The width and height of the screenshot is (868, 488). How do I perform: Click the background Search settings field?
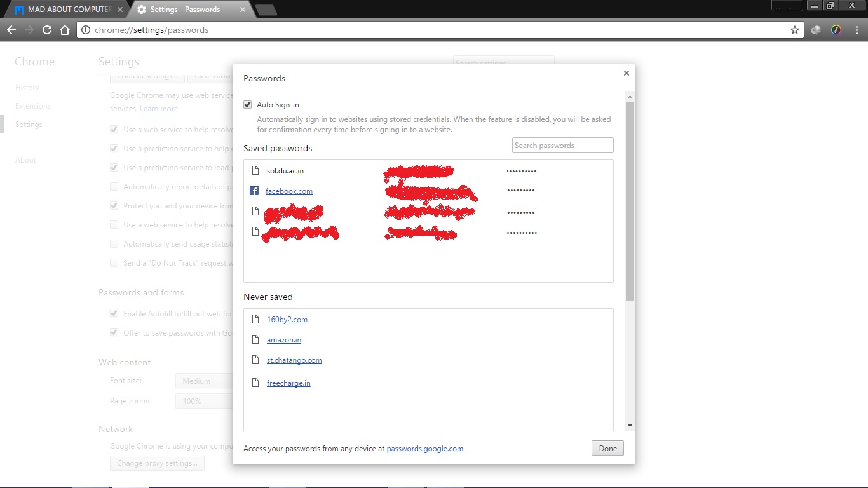[x=504, y=63]
